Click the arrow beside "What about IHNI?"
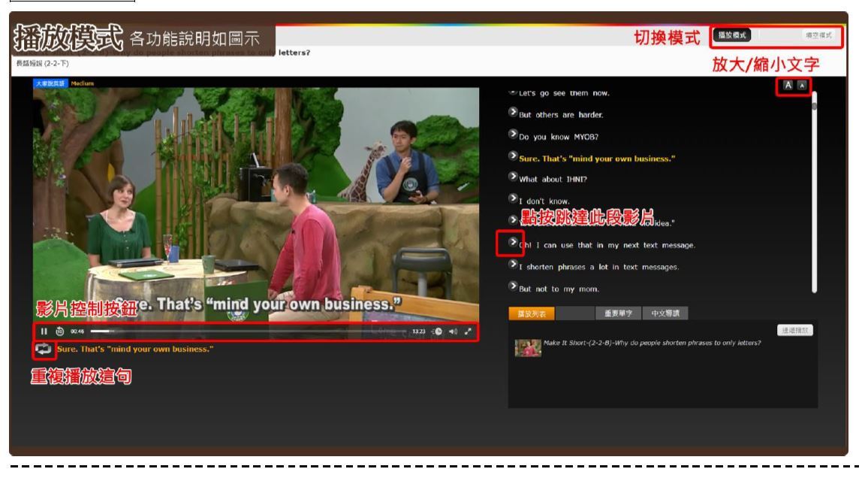 tap(514, 178)
